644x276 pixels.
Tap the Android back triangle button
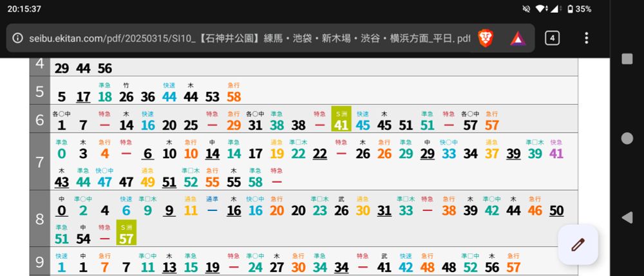coord(627,217)
